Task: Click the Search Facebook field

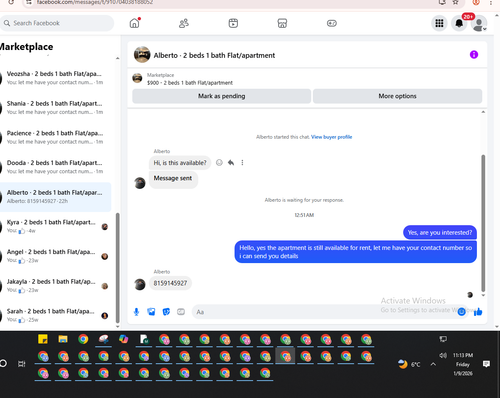Action: [57, 23]
